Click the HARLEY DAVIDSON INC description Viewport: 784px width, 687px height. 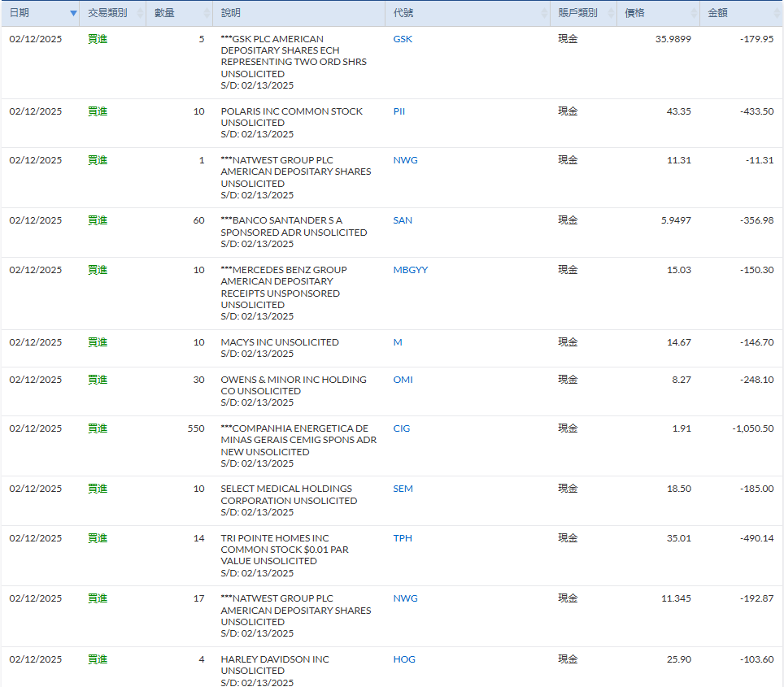tap(275, 659)
